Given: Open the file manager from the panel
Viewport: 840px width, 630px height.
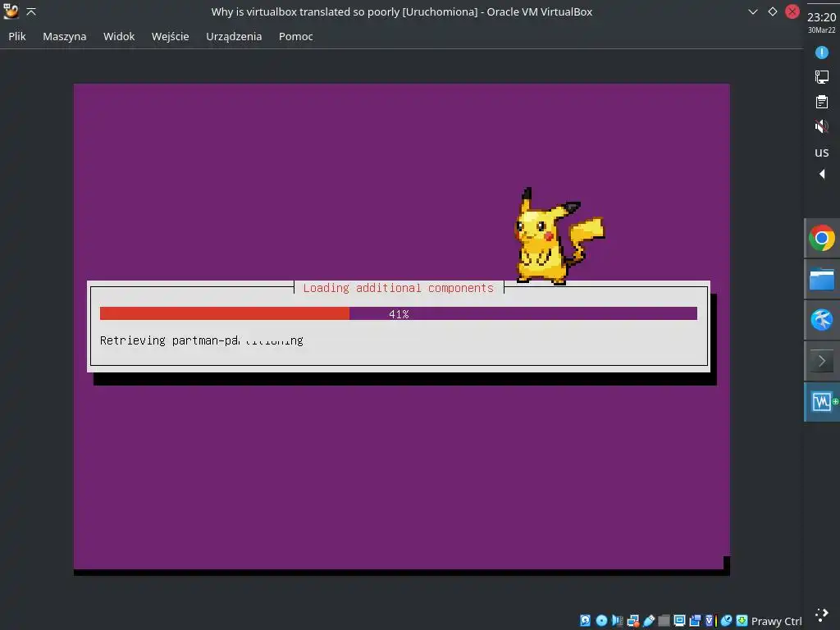Looking at the screenshot, I should 822,279.
